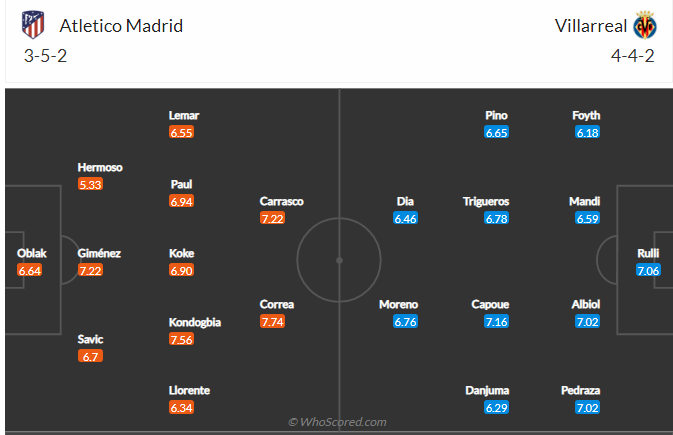Click Pedraza's 7.02 rating badge

[587, 407]
